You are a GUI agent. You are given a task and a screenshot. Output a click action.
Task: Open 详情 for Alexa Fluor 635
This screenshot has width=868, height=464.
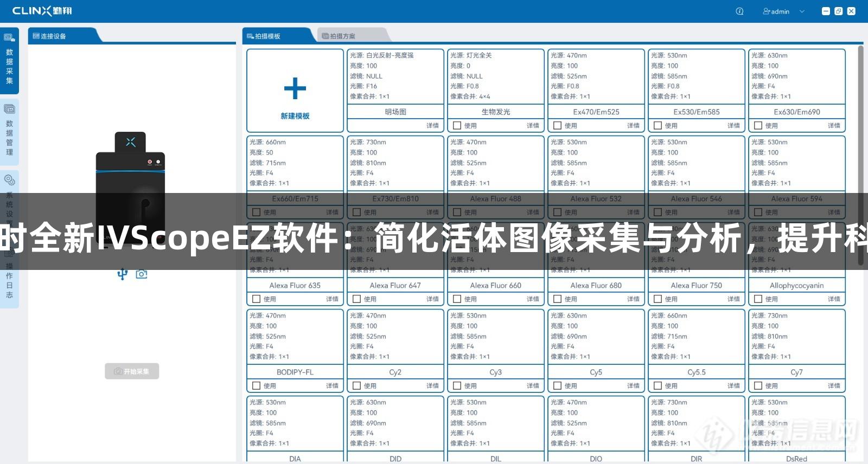tap(332, 299)
